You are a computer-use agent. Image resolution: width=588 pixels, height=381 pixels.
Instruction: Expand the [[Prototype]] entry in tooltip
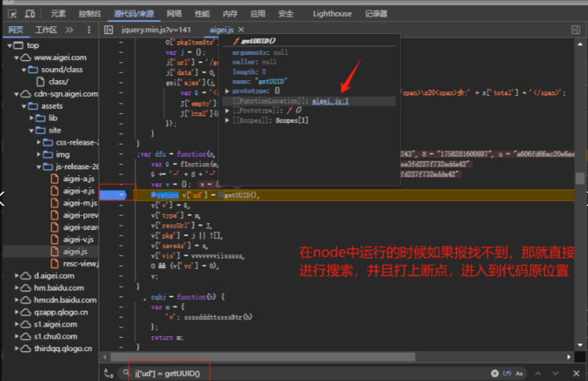coord(227,111)
